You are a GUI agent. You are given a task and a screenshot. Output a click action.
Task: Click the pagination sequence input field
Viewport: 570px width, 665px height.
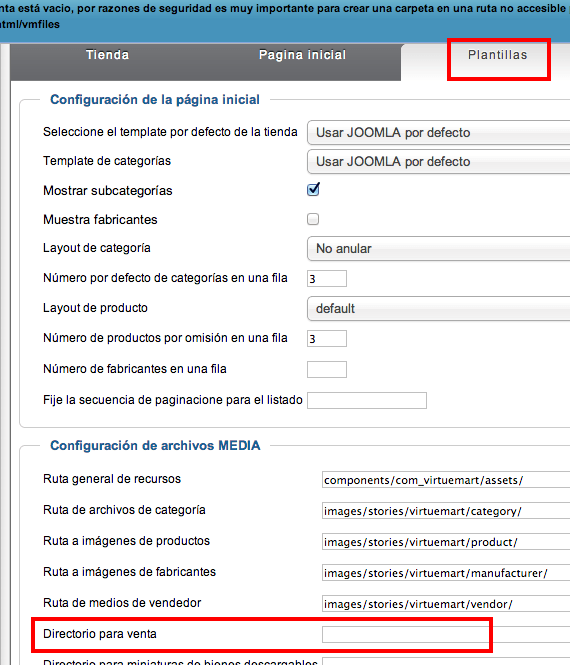[x=367, y=400]
